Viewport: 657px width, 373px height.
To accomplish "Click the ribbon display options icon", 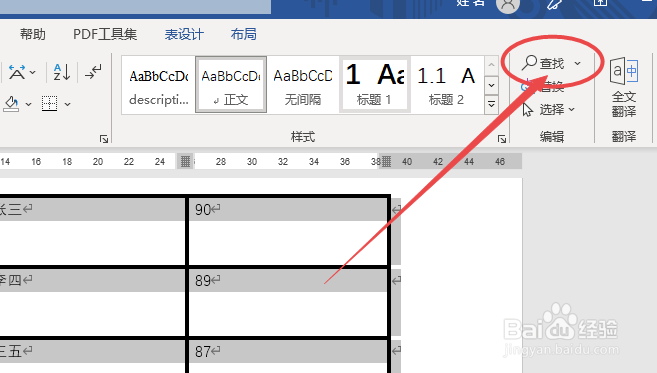I will point(600,3).
